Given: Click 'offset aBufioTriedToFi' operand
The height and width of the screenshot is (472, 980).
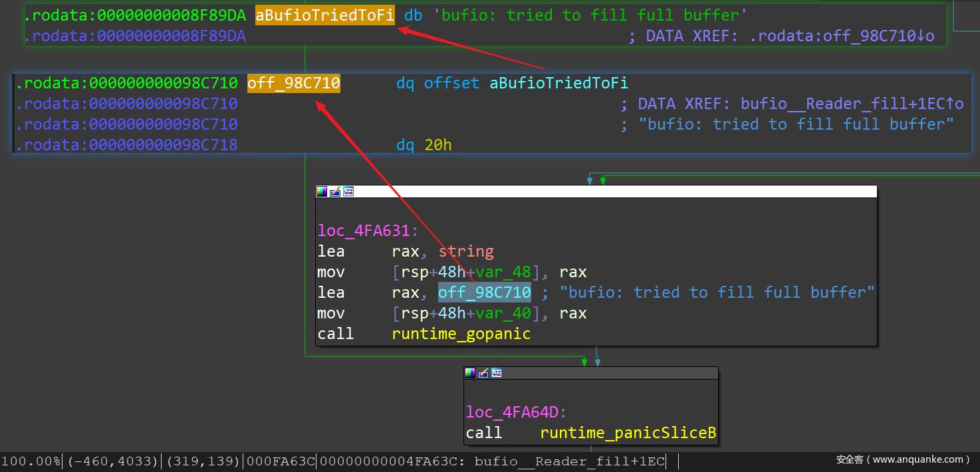Looking at the screenshot, I should click(525, 84).
